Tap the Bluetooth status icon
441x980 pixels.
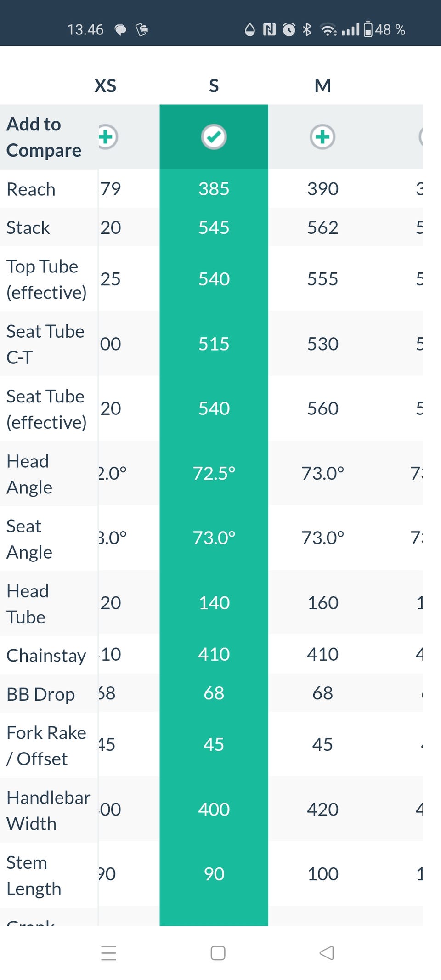(307, 30)
